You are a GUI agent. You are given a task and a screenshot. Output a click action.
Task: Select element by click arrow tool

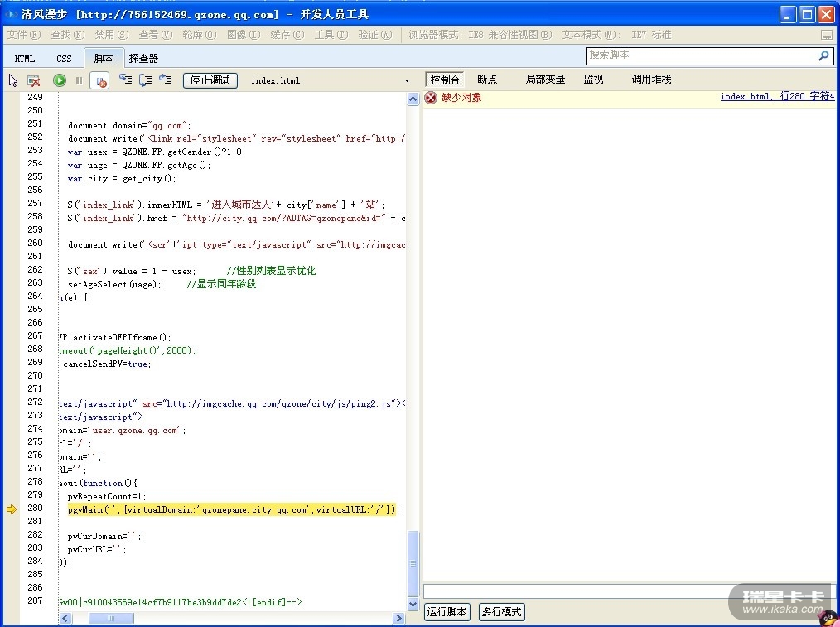[x=13, y=80]
